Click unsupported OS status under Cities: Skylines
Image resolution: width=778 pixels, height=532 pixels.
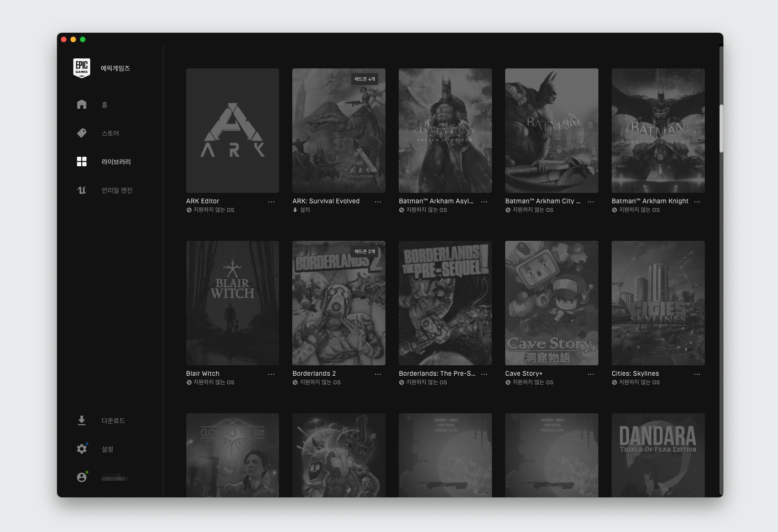click(x=639, y=382)
